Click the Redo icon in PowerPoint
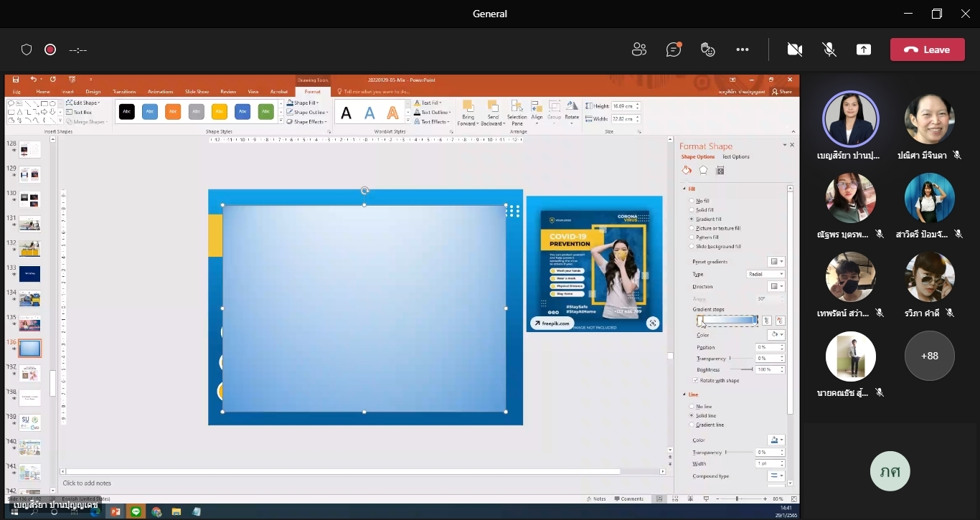 point(52,80)
